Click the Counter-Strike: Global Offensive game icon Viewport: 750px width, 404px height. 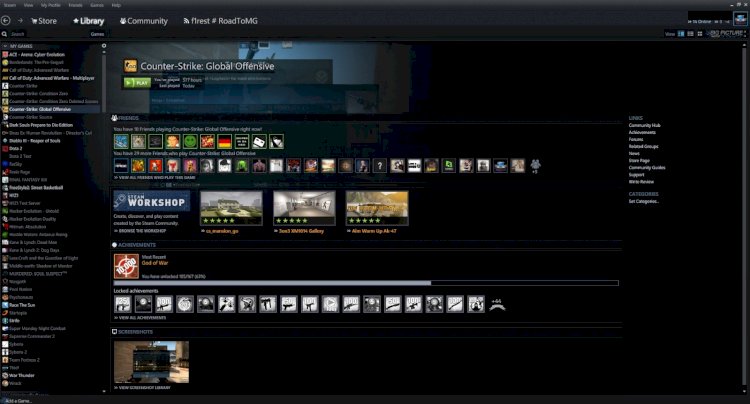pyautogui.click(x=130, y=66)
